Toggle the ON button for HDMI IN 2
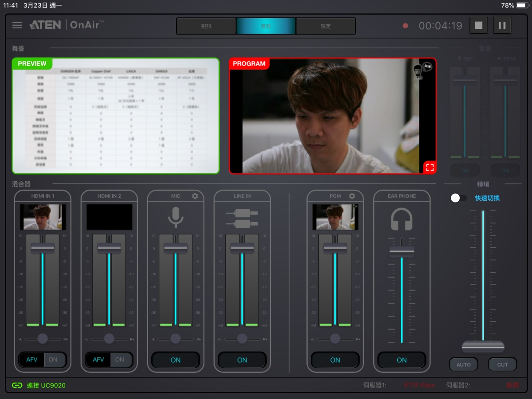Viewport: 532px width, 399px height. tap(120, 360)
